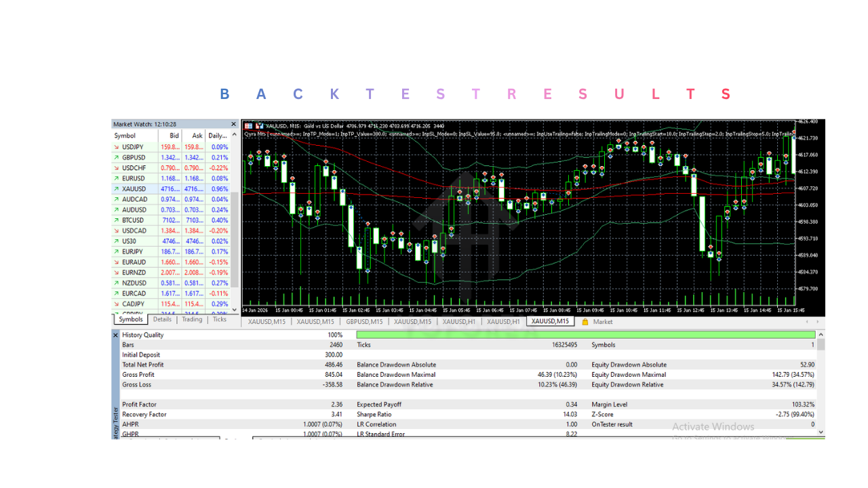Viewport: 868px width, 488px height.
Task: Click the OHLC data grid icon on chart header
Action: [250, 125]
